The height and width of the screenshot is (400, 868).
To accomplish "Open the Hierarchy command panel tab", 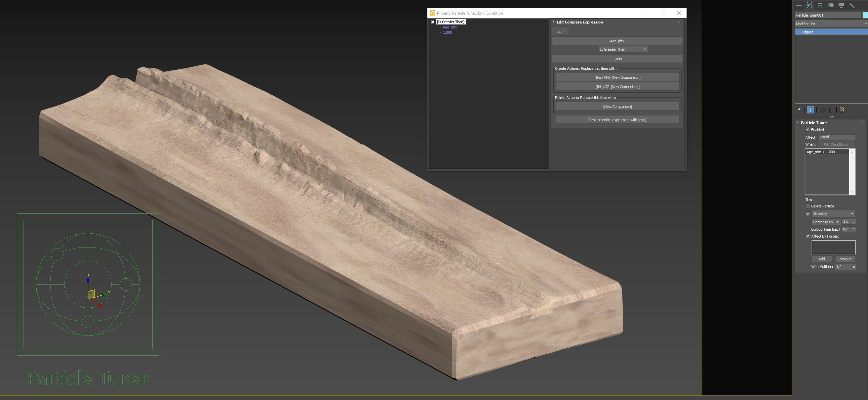I will tap(820, 5).
